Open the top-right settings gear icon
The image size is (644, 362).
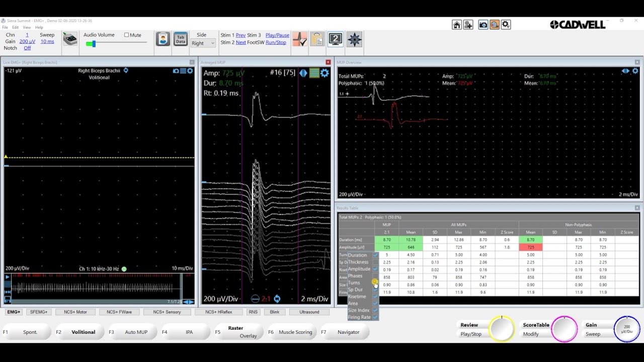506,25
